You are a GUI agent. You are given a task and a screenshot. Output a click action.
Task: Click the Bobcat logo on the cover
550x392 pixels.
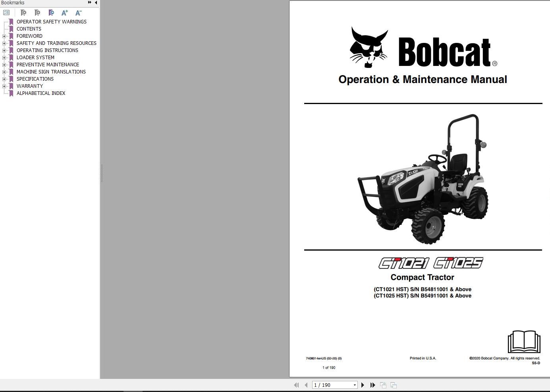point(423,48)
